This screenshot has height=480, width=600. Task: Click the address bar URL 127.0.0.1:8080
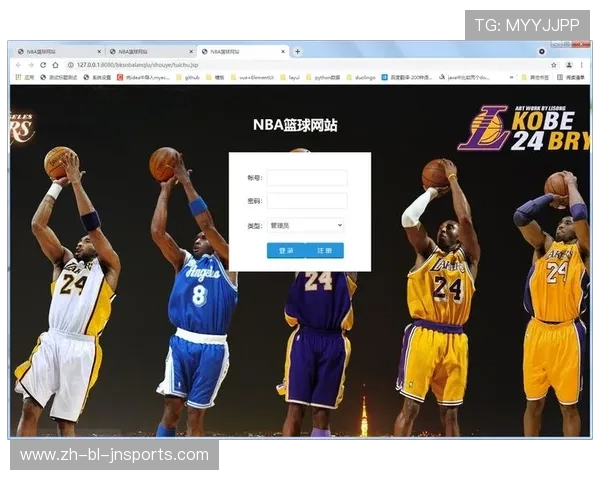tap(137, 65)
